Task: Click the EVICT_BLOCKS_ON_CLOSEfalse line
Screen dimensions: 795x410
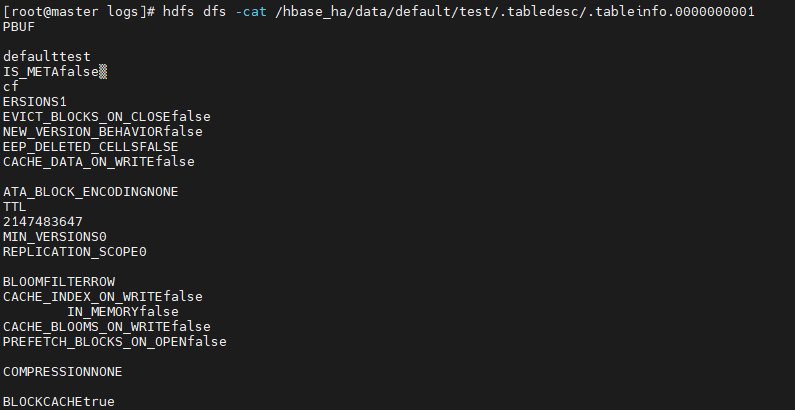Action: pos(106,117)
